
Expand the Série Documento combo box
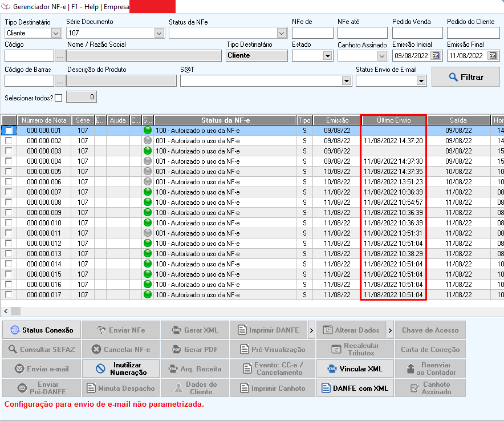pyautogui.click(x=159, y=33)
